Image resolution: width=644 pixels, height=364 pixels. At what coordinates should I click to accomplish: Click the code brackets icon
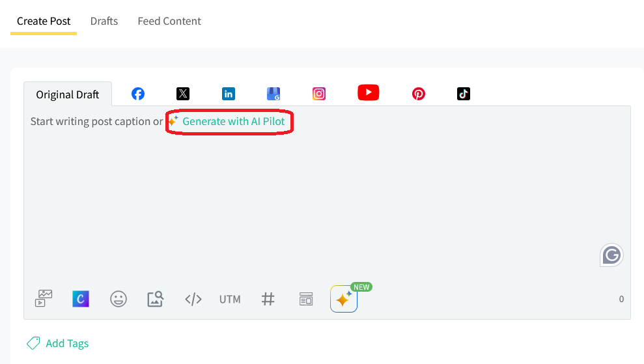[193, 299]
